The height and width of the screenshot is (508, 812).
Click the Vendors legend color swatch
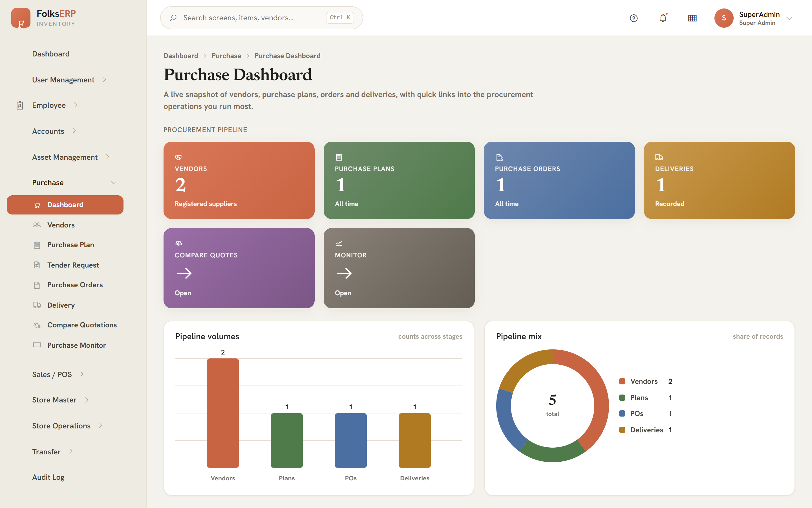click(x=622, y=381)
